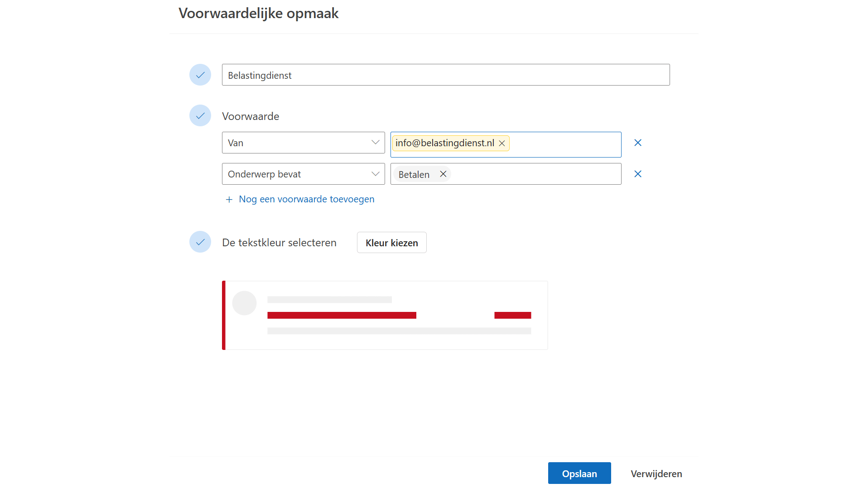Delete the Van condition row
868x488 pixels.
tap(638, 143)
